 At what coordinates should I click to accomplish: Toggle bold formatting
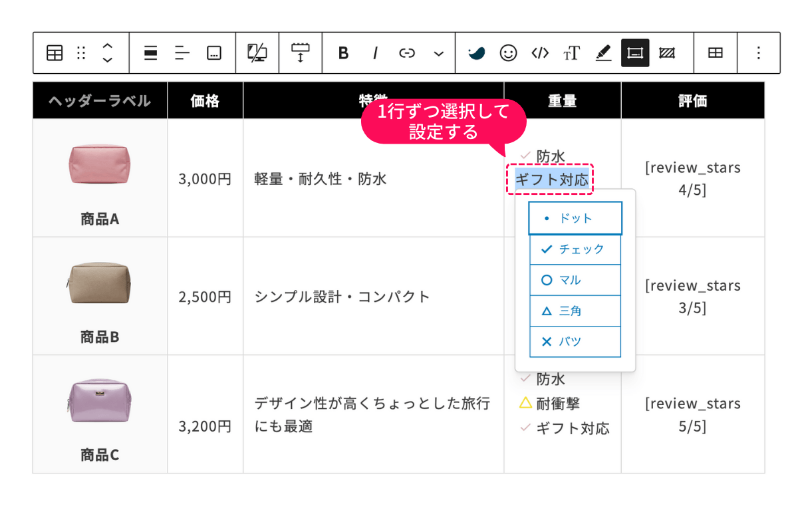click(x=342, y=53)
